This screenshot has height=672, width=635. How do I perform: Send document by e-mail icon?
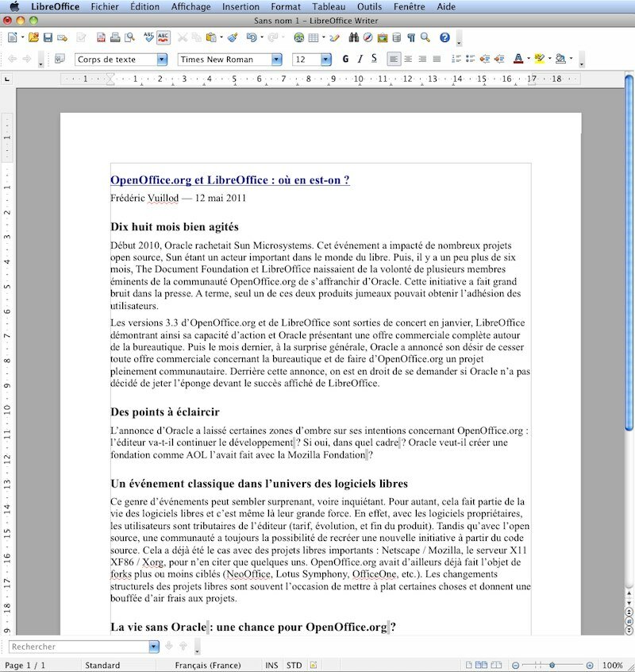[x=62, y=37]
